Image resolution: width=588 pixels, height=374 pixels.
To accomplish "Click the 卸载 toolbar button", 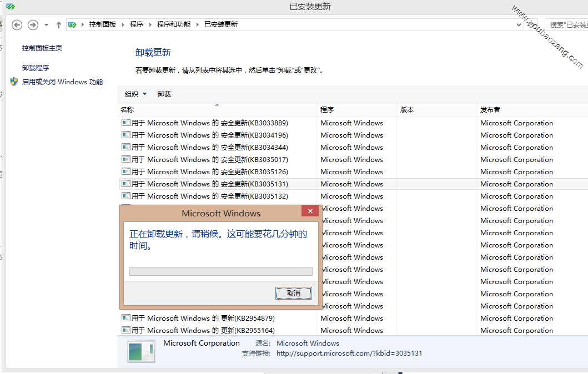I will tap(164, 94).
